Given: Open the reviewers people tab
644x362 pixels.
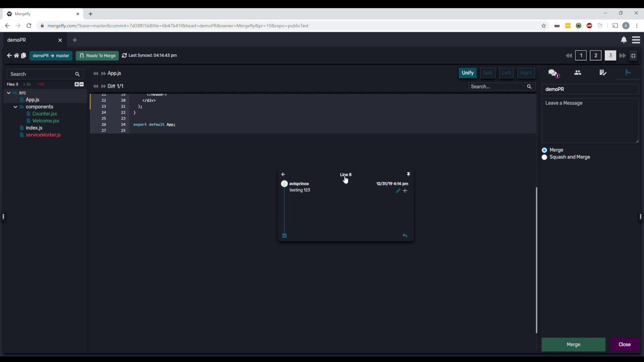Looking at the screenshot, I should coord(578,73).
